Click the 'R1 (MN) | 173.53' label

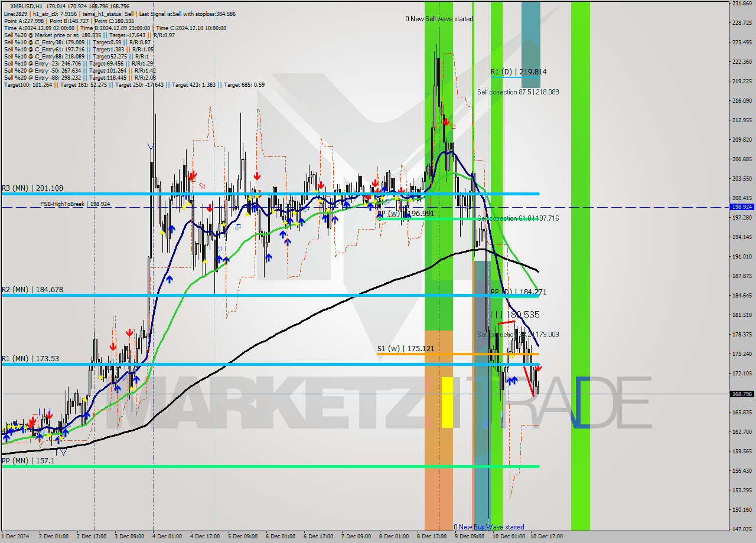tap(30, 359)
